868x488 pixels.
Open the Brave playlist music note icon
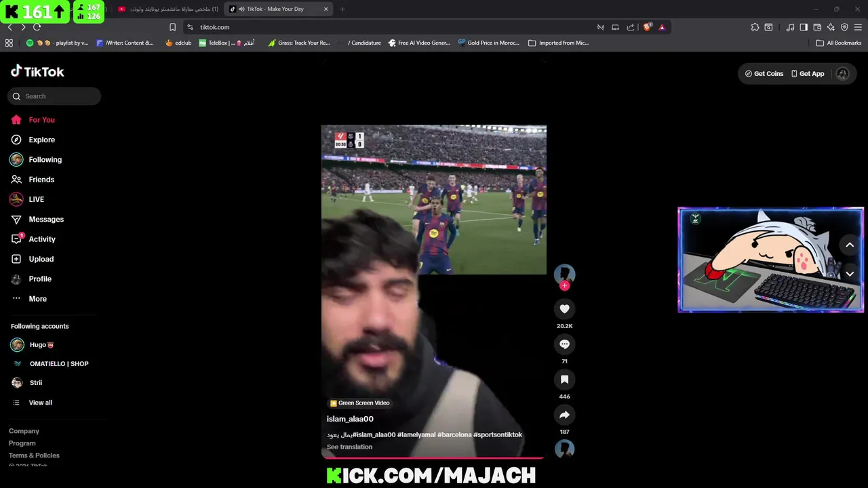point(790,27)
